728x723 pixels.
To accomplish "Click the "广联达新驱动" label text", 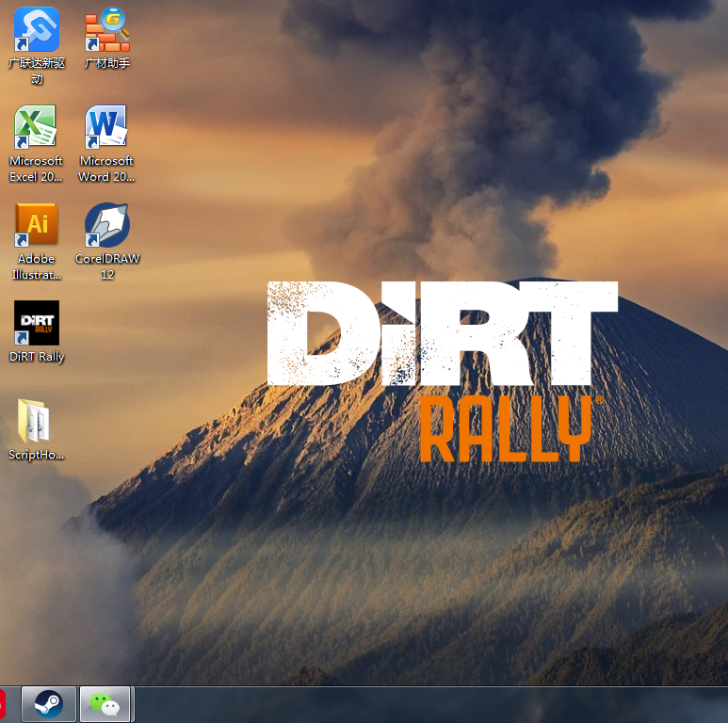I will click(x=37, y=71).
